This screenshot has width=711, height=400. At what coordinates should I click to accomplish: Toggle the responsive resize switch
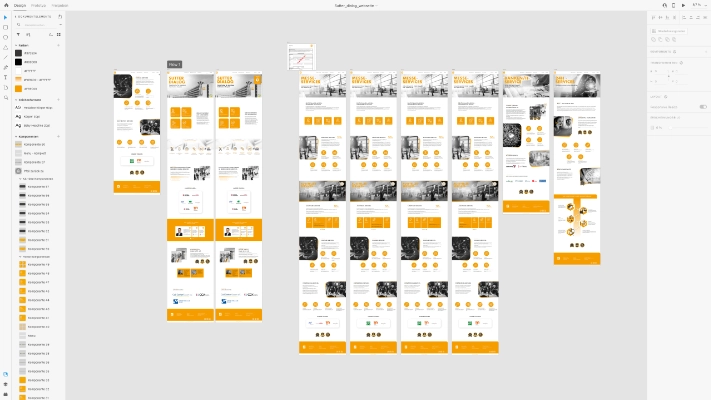pos(702,106)
